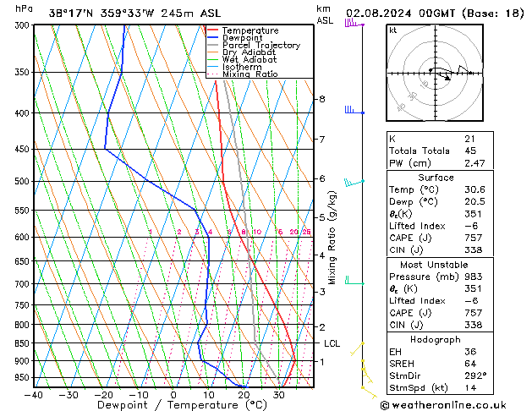Click the Surface CIN value 338
The width and height of the screenshot is (532, 411).
[474, 250]
